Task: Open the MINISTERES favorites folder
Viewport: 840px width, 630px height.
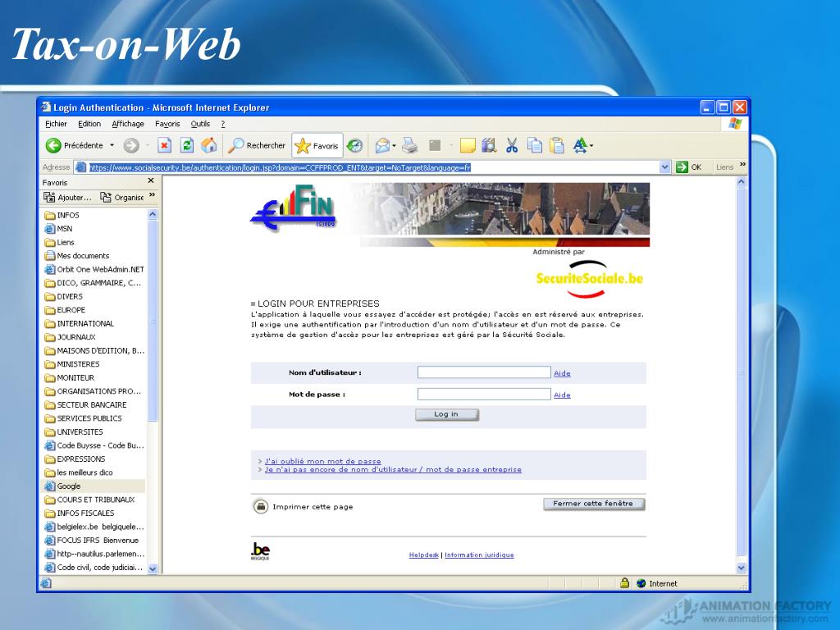Action: click(x=72, y=364)
